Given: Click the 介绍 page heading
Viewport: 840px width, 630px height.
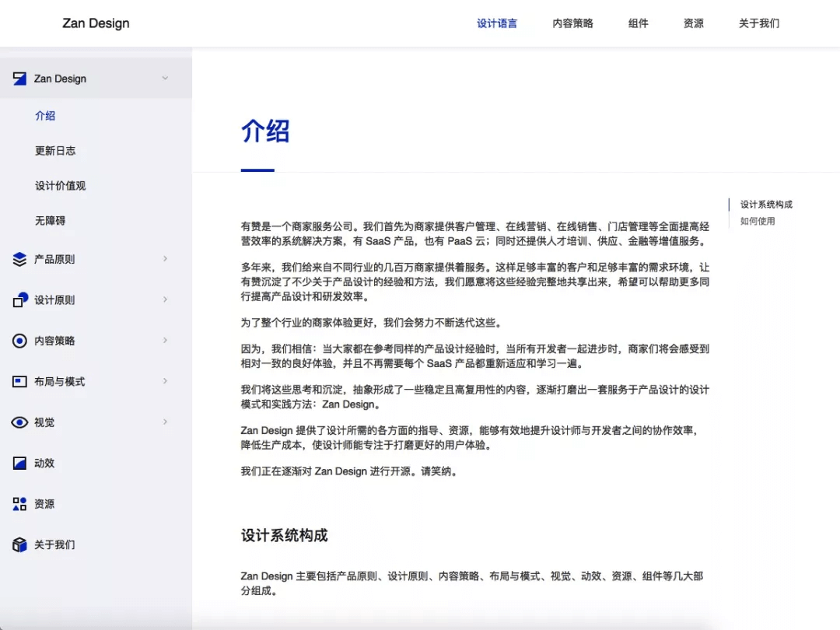Looking at the screenshot, I should [265, 131].
